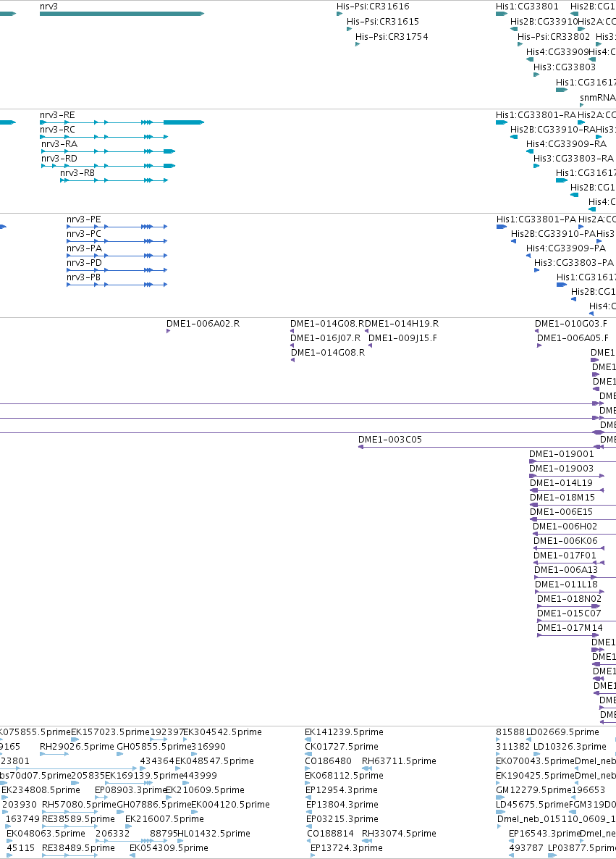
Task: Open the DME1-014L19 clone label
Action: [x=561, y=483]
